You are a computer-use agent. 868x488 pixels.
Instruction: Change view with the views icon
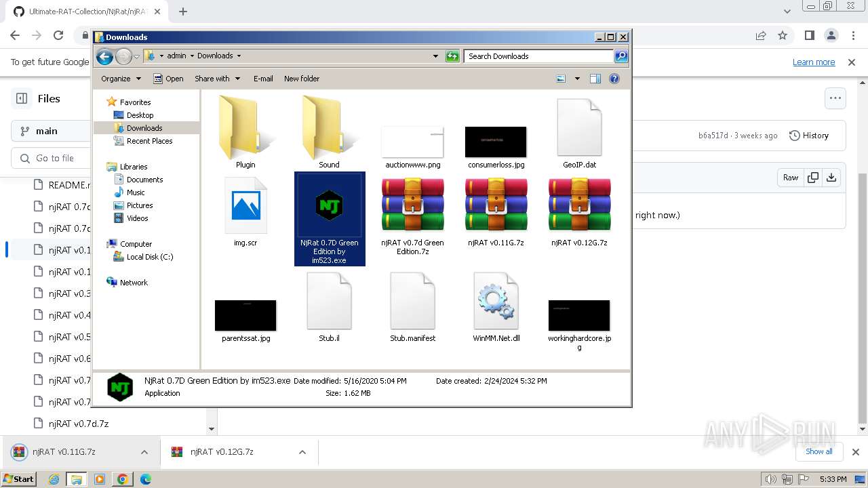pyautogui.click(x=561, y=79)
